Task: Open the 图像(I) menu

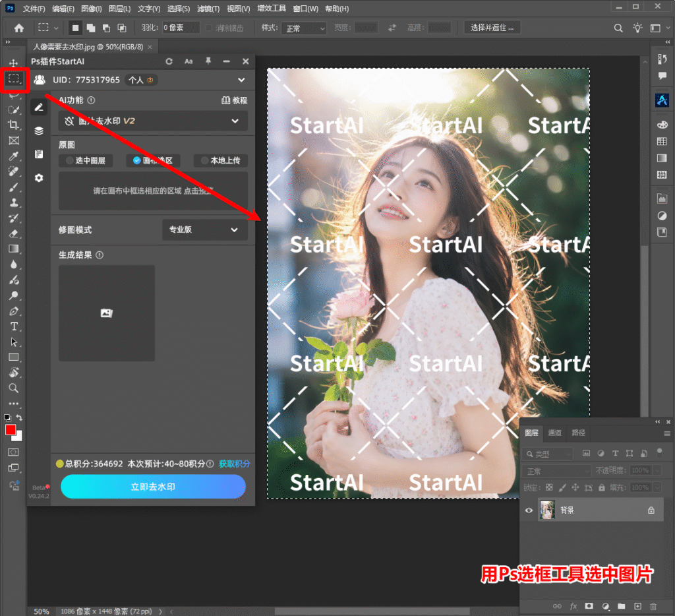Action: click(x=91, y=9)
